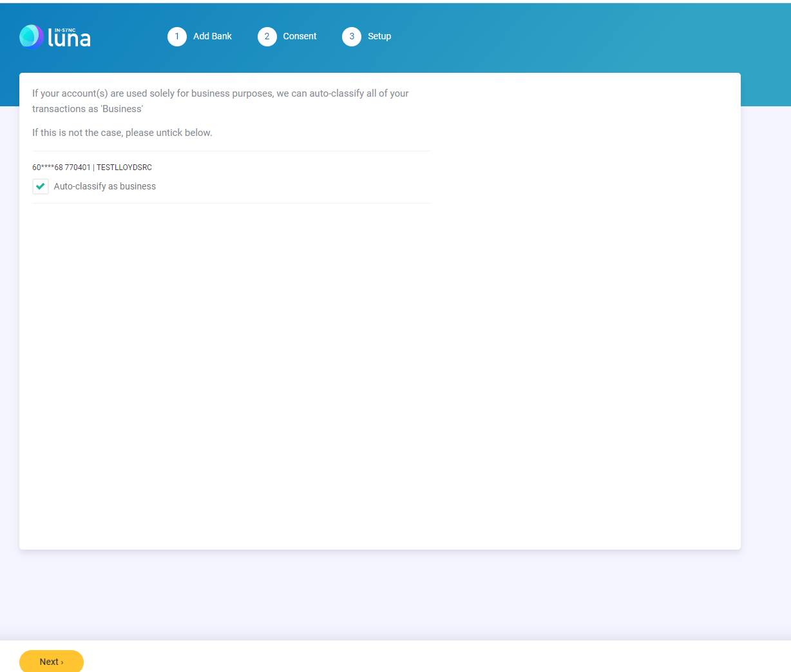Click the step 3 circle icon
The width and height of the screenshot is (791, 672).
(352, 37)
